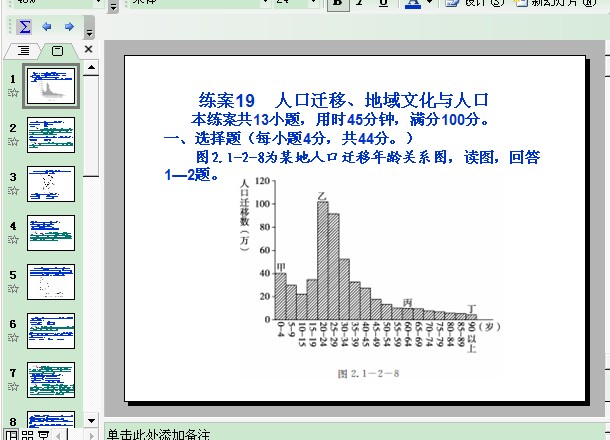Viewport: 610px width, 440px height.
Task: Click the Sigma equation icon in toolbar
Action: [x=25, y=27]
